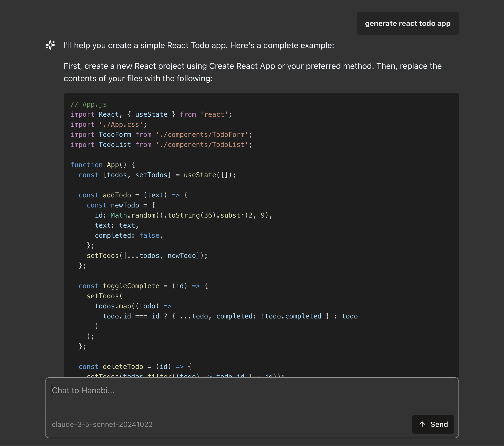This screenshot has width=504, height=446.
Task: Click the 'function App()' declaration line
Action: click(103, 165)
